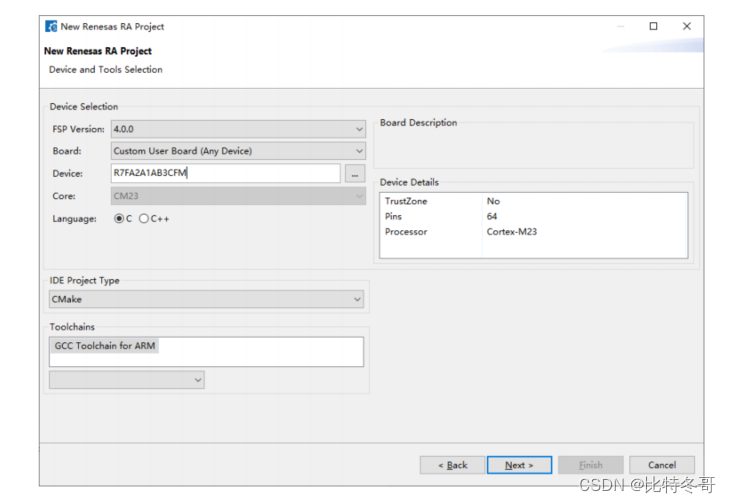Click the Back button
This screenshot has width=731, height=503.
click(452, 465)
